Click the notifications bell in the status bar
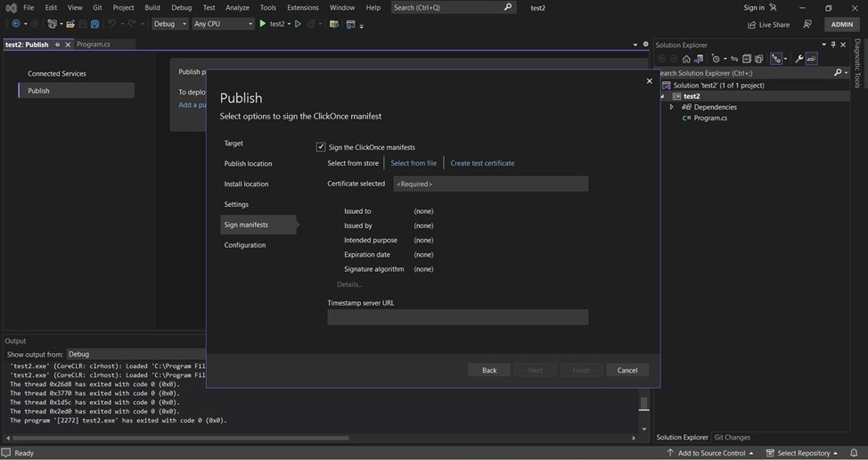Image resolution: width=868 pixels, height=460 pixels. (x=854, y=453)
